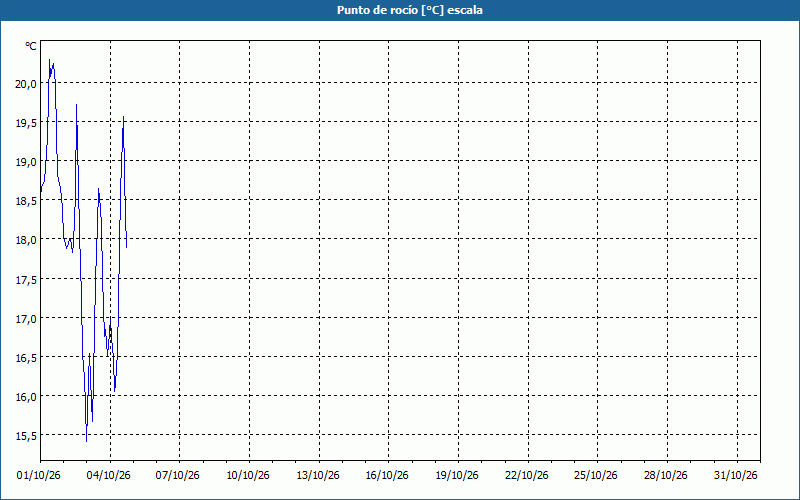
Task: Click the 16/10/26 date label
Action: click(387, 476)
